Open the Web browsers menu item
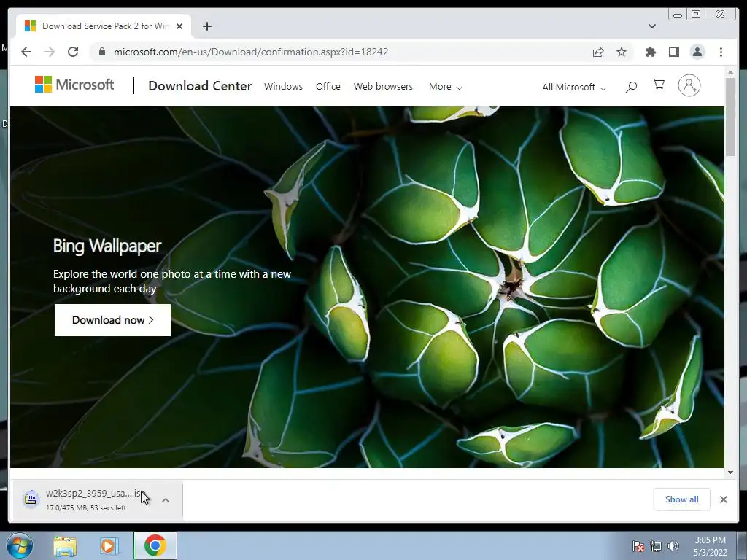 pyautogui.click(x=383, y=86)
